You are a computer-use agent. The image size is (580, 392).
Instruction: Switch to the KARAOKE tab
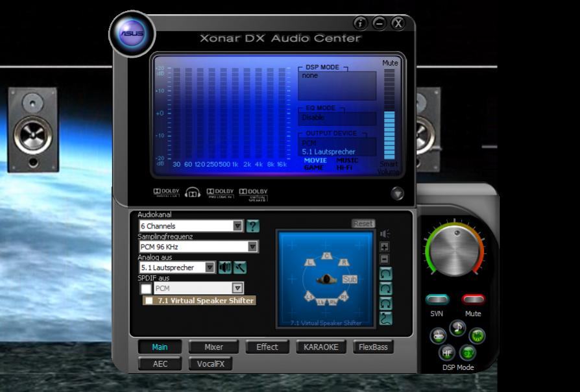pos(320,347)
